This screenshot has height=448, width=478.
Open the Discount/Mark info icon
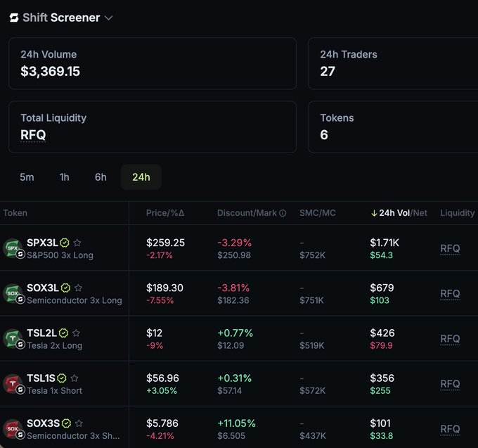point(283,213)
